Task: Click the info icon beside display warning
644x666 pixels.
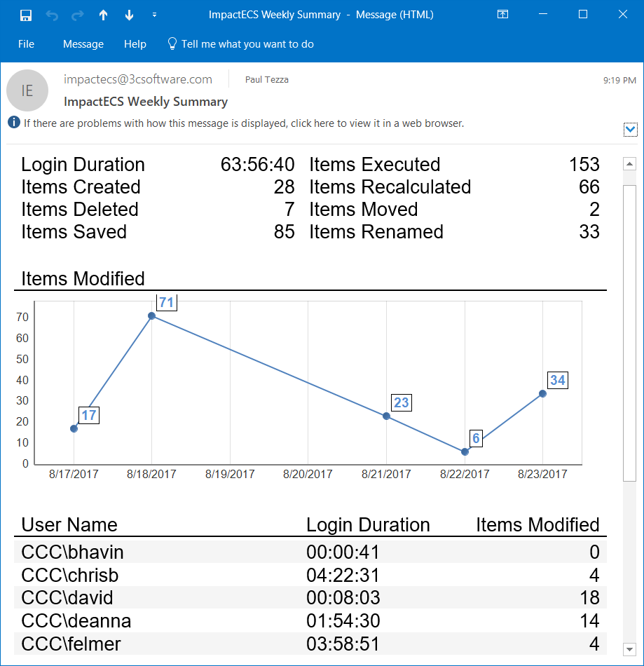Action: pos(14,122)
